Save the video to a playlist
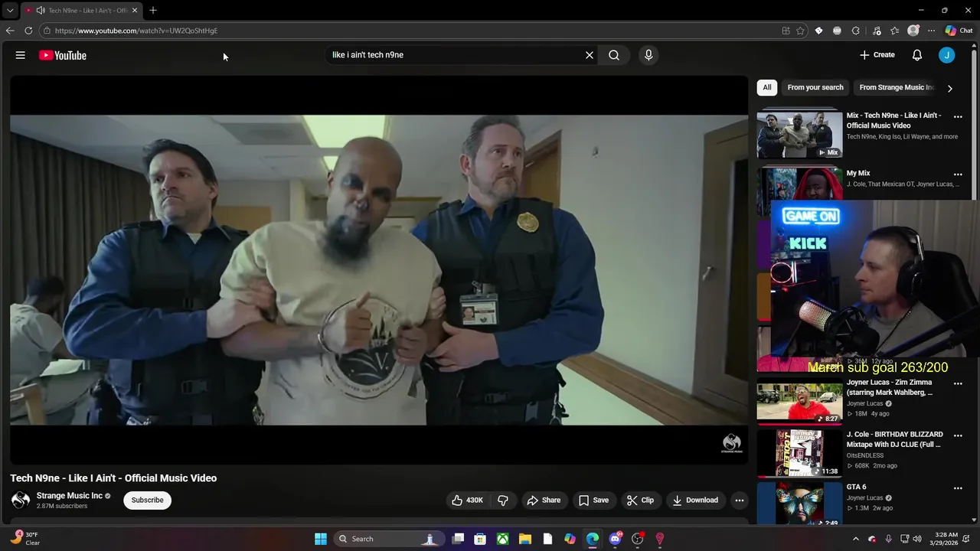The height and width of the screenshot is (551, 980). click(593, 500)
